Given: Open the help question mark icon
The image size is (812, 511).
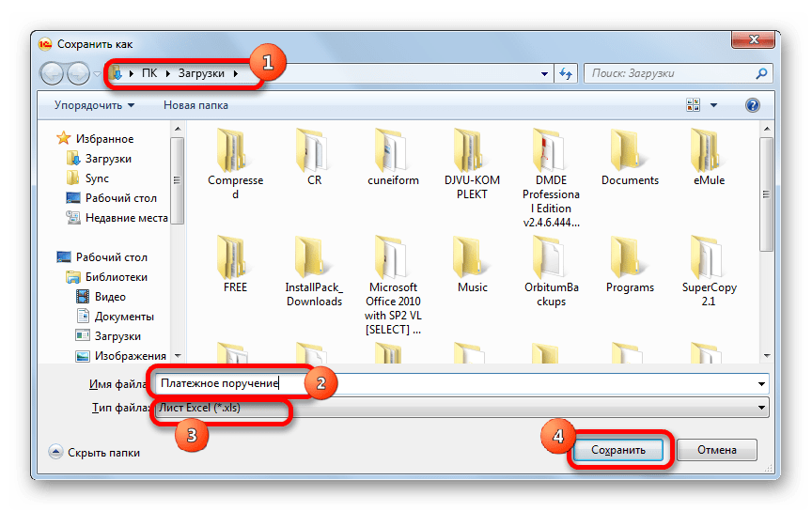Looking at the screenshot, I should tap(752, 105).
